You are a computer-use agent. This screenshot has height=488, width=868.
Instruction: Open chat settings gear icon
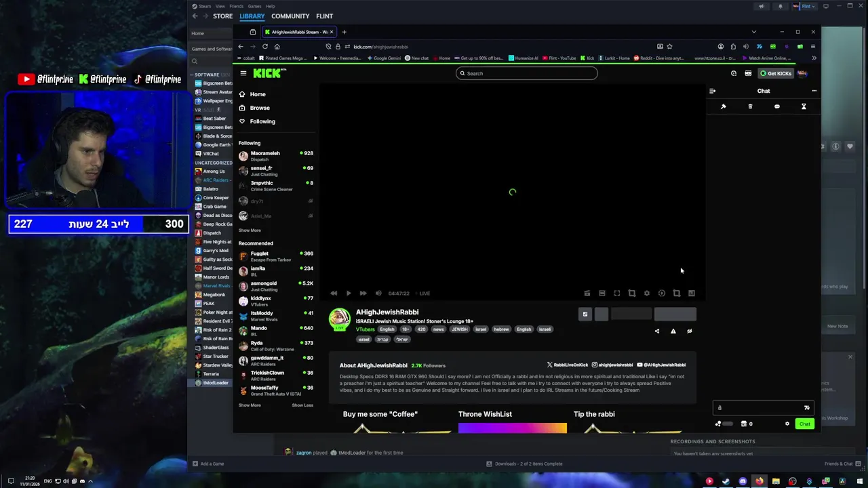[787, 424]
